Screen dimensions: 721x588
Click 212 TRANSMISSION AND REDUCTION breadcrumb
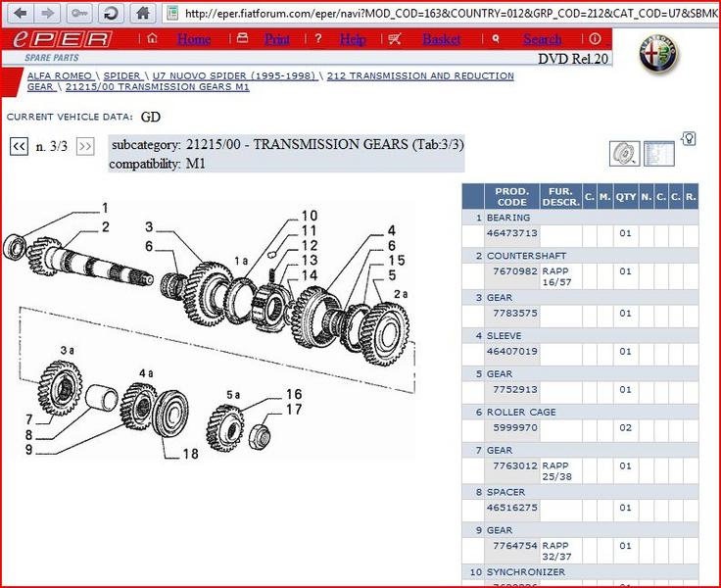(420, 75)
